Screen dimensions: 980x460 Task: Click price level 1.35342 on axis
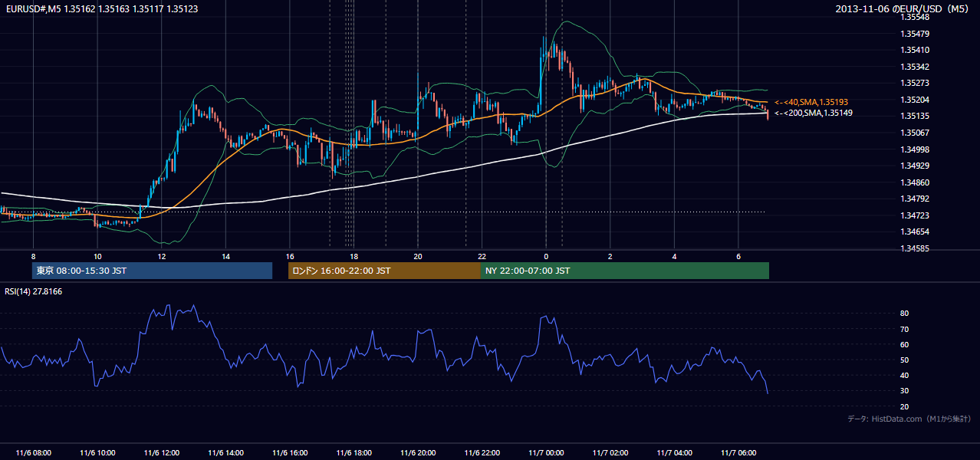click(x=915, y=67)
